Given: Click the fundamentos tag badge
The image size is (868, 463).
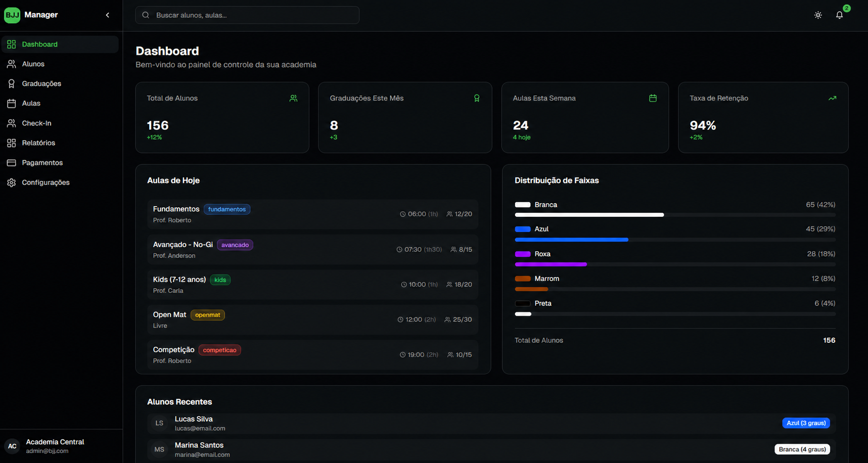Looking at the screenshot, I should (227, 209).
